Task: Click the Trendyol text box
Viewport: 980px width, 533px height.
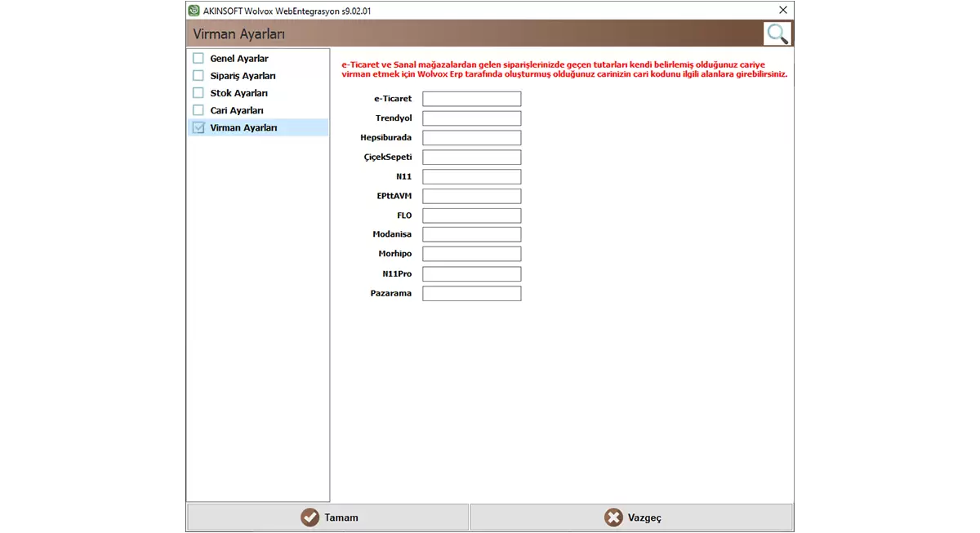Action: coord(471,118)
